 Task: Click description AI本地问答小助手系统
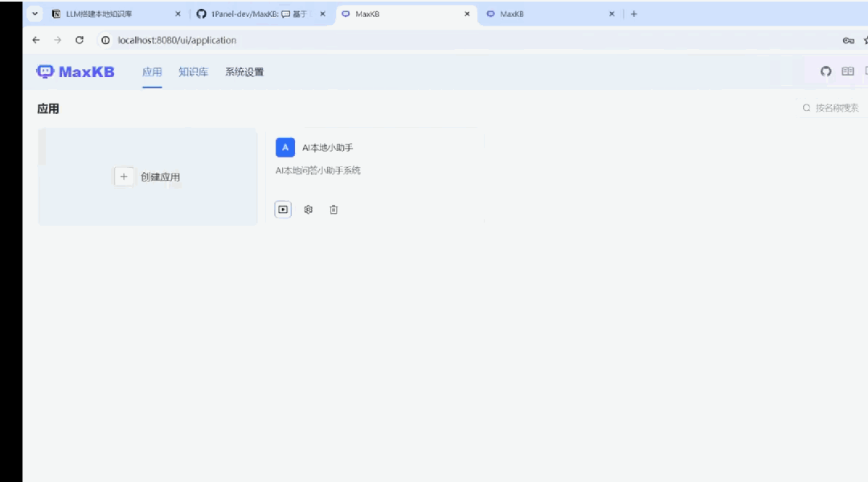point(317,170)
